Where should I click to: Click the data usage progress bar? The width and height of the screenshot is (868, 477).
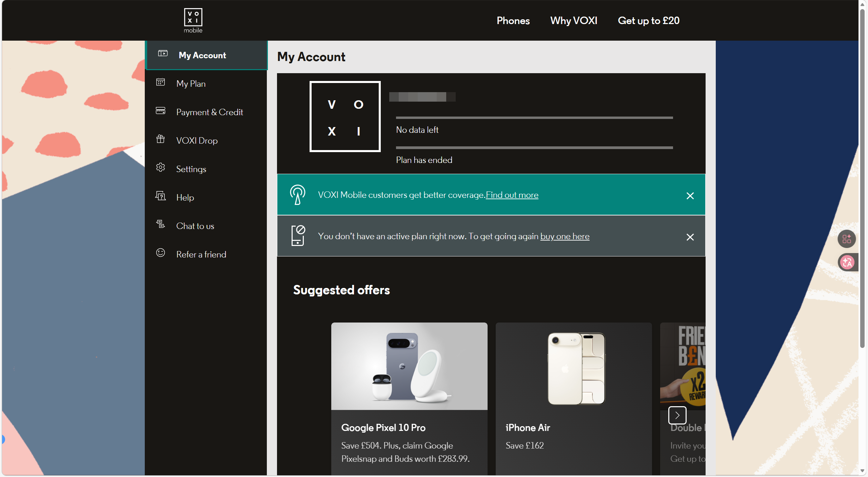click(534, 118)
